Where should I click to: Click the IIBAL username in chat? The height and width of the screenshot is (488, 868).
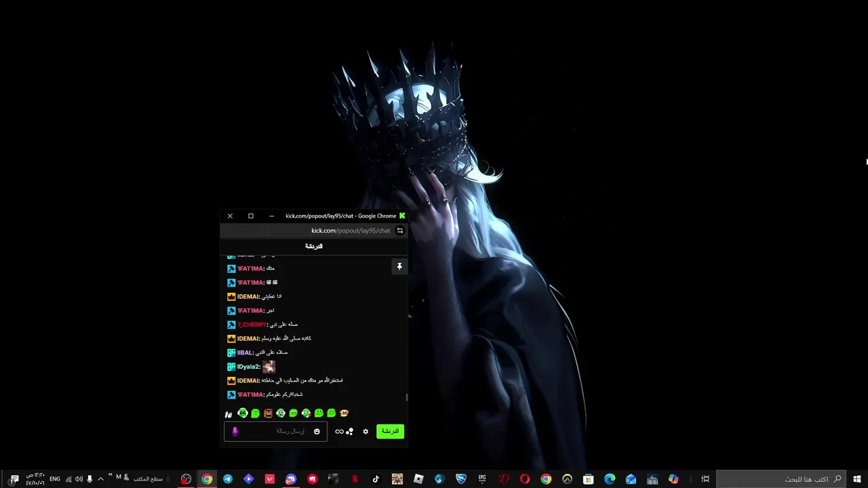(245, 352)
